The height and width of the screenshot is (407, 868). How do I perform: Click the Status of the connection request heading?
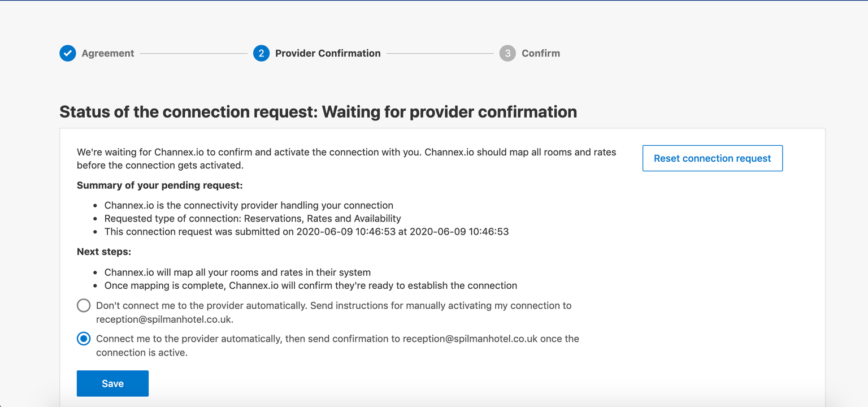click(318, 111)
